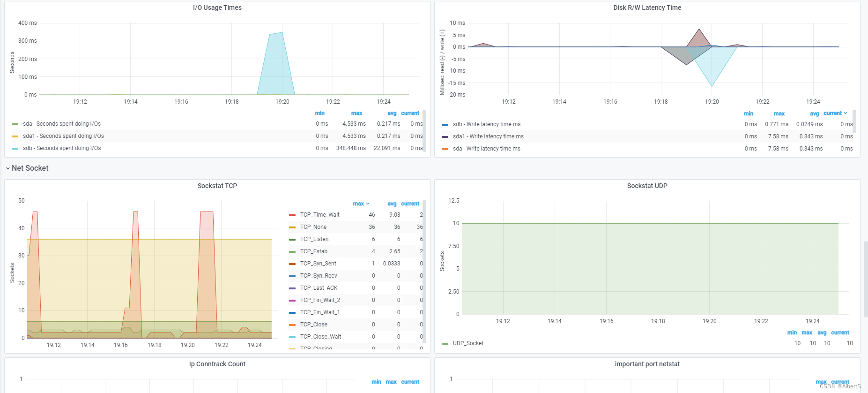Toggle sda1 - Write latency time ms series
This screenshot has width=868, height=393.
point(488,136)
